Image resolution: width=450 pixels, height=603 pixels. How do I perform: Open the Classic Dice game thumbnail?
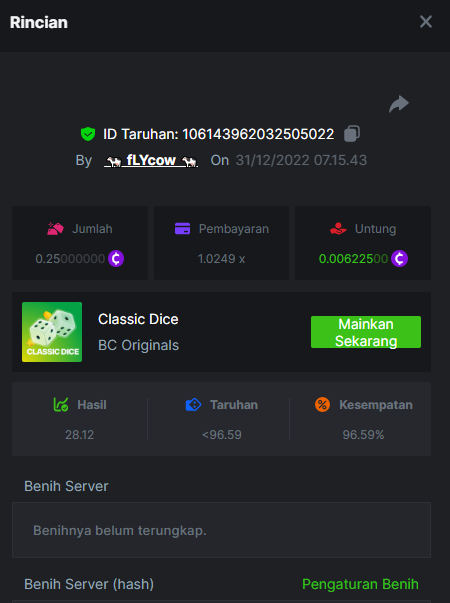coord(52,332)
